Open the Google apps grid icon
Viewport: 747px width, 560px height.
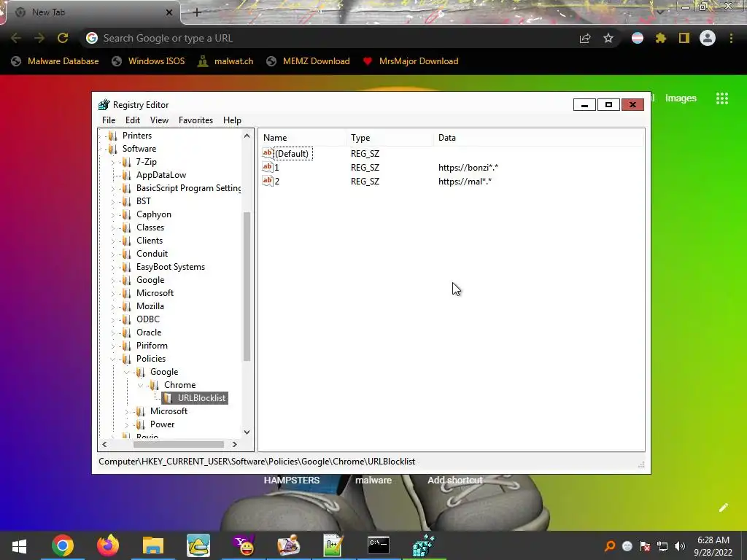tap(721, 98)
